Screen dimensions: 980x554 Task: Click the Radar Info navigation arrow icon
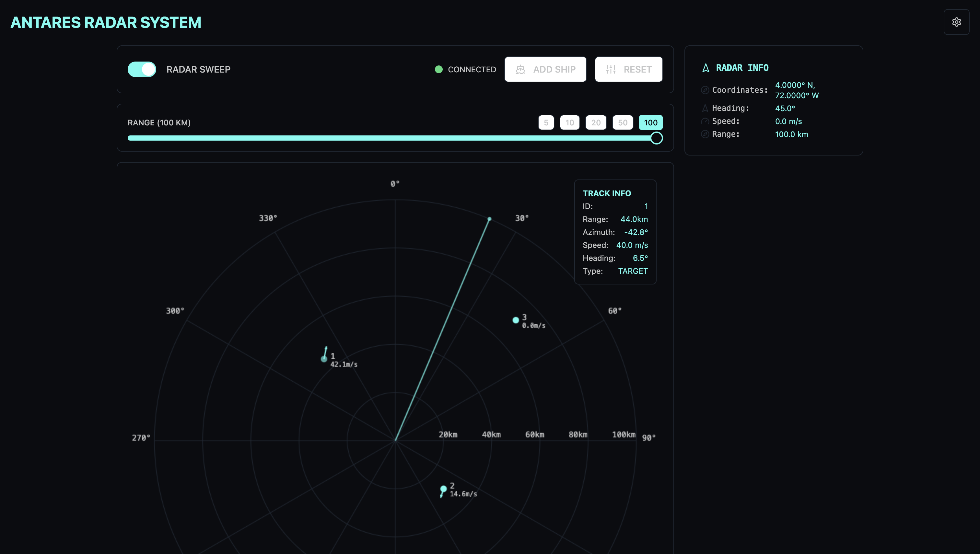click(706, 68)
